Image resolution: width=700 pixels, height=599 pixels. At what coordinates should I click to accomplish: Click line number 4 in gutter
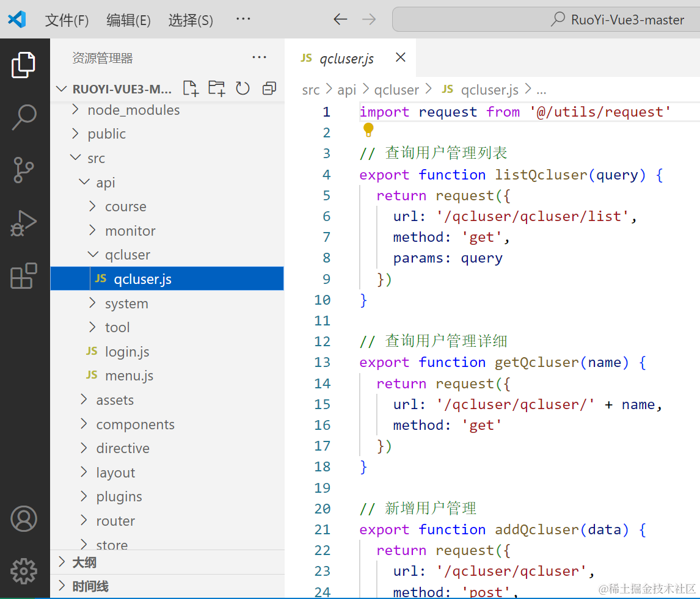(326, 175)
